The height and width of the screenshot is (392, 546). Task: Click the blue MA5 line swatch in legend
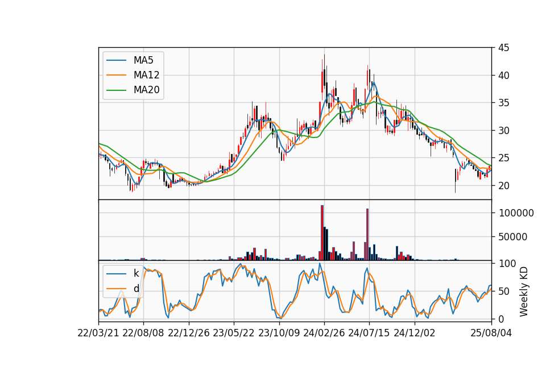click(116, 61)
